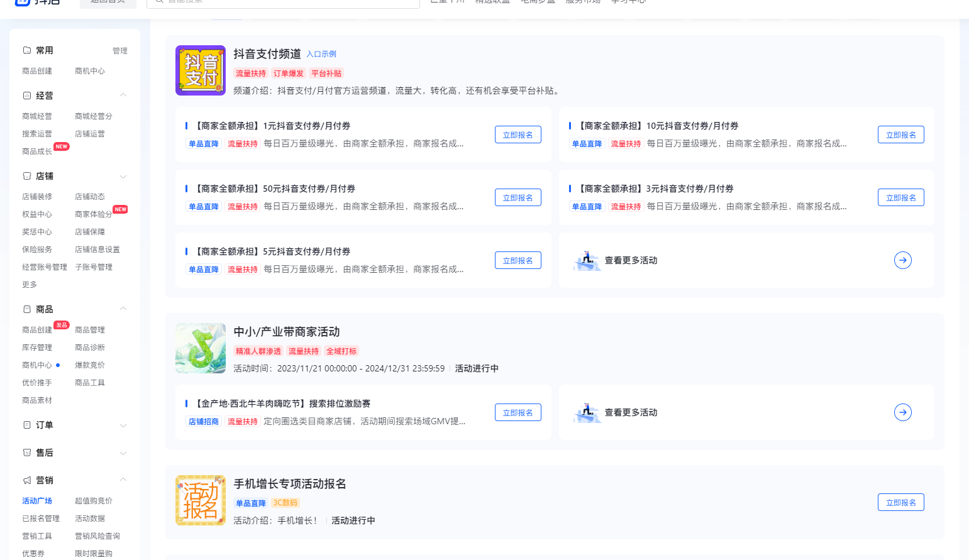Screen dimensions: 969x560
Task: Click the 商品 section icon in sidebar
Action: [x=27, y=309]
